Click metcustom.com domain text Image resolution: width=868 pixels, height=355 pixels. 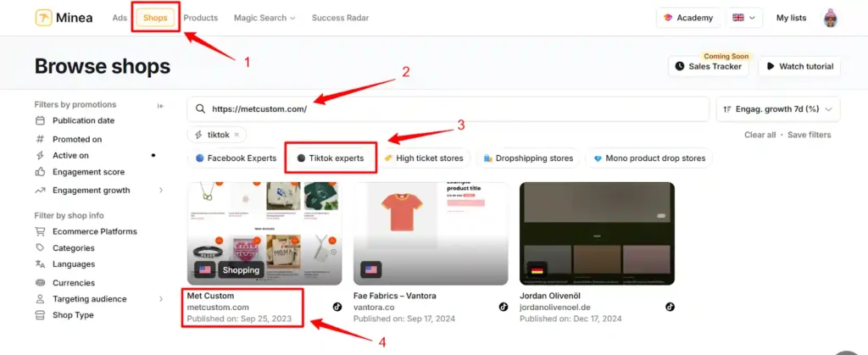coord(218,308)
